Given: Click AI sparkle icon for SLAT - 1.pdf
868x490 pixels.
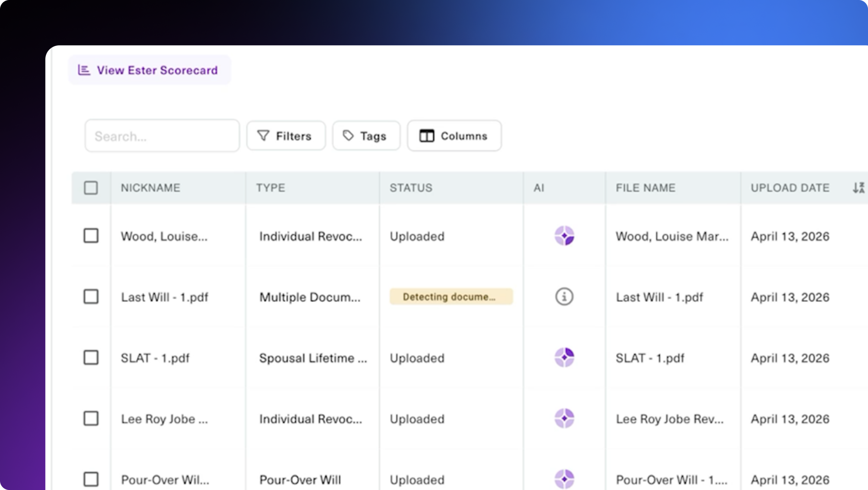Looking at the screenshot, I should (x=564, y=357).
